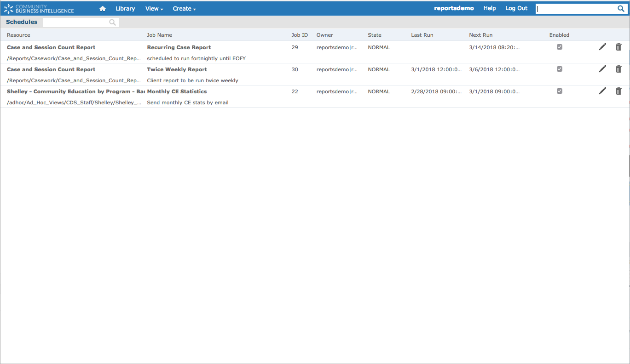The width and height of the screenshot is (630, 364).
Task: Click the /adhoc/Ad_Hoc_Views path text
Action: (x=74, y=102)
